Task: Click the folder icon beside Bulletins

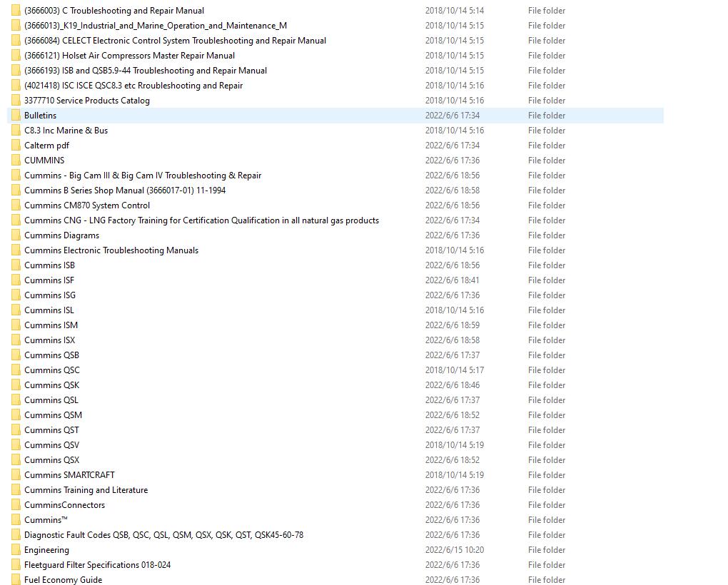Action: (x=16, y=116)
